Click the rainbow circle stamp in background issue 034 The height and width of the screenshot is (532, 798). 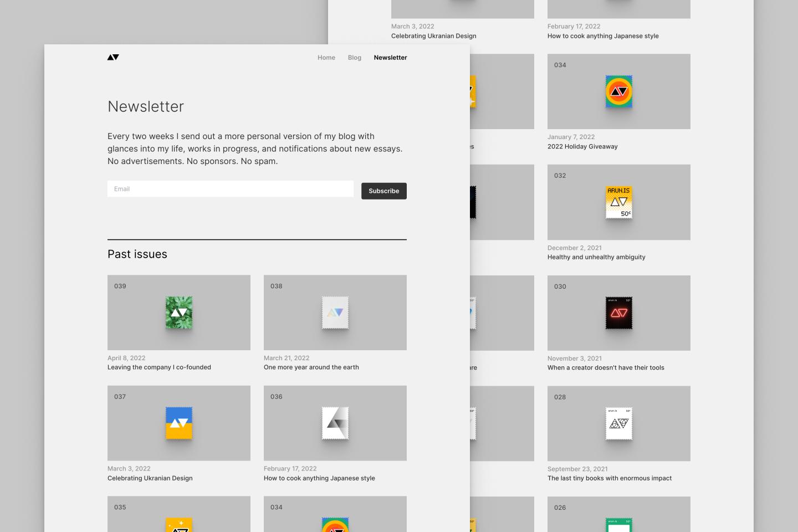click(x=618, y=91)
